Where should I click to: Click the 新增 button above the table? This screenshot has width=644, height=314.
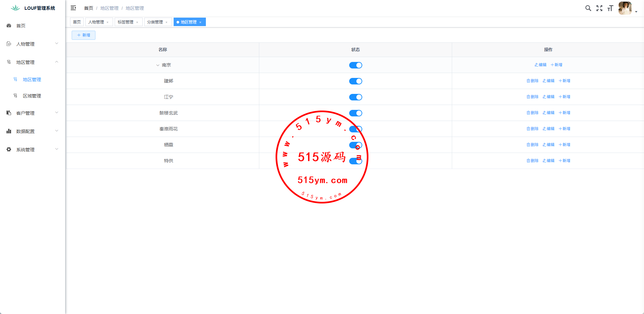pos(83,35)
